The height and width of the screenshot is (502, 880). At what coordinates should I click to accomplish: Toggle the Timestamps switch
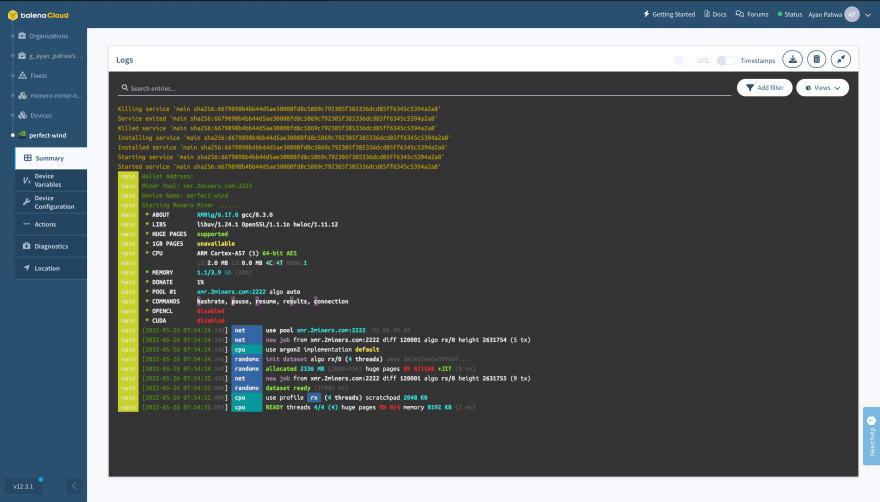pyautogui.click(x=725, y=61)
